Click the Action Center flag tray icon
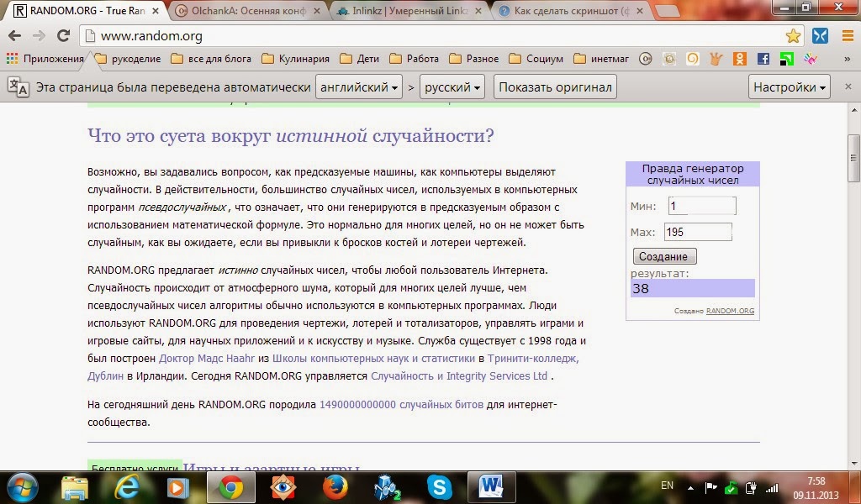The height and width of the screenshot is (504, 861). click(711, 487)
